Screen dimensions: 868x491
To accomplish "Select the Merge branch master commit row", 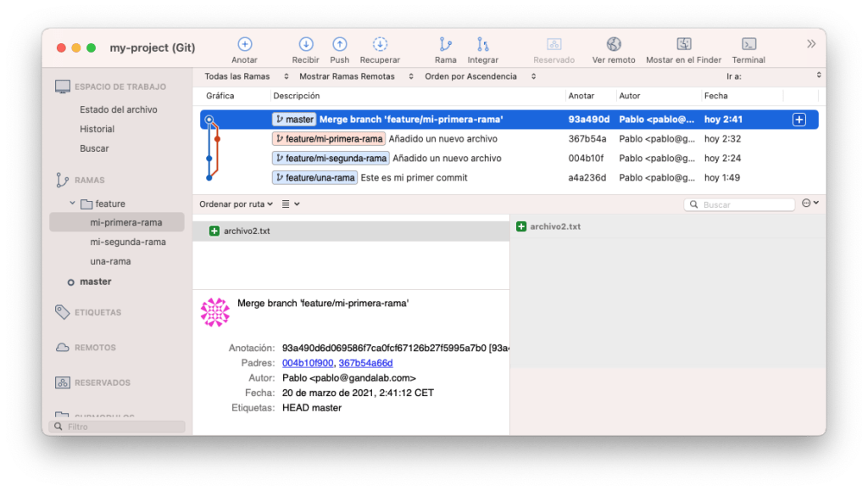I will pos(509,120).
